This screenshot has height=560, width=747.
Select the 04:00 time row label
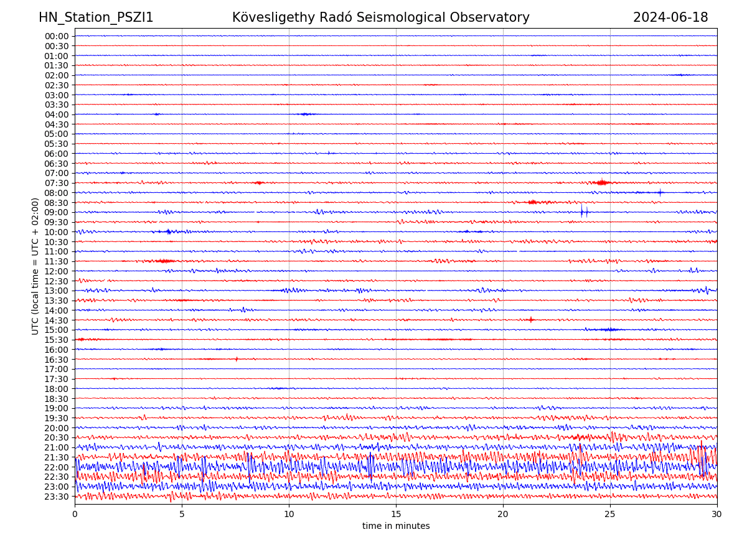(56, 114)
